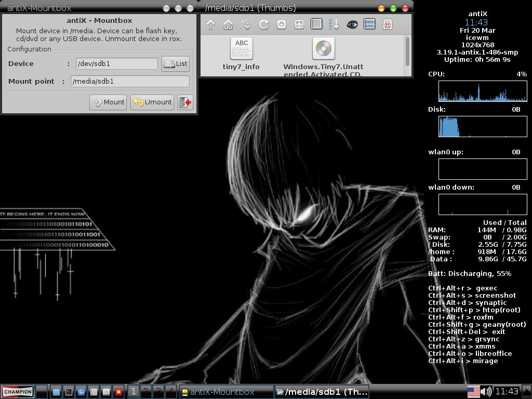This screenshot has width=532, height=399.
Task: Click the Device field containing /dev/sdb1
Action: 116,63
